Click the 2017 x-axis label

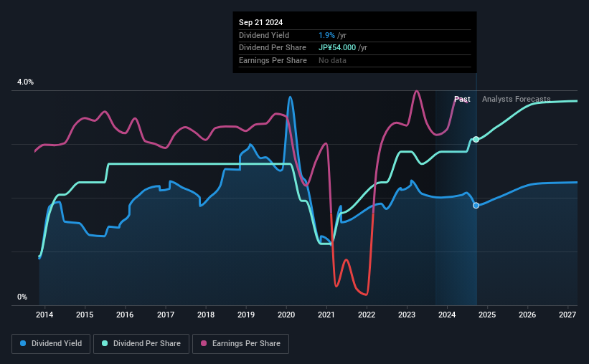click(x=165, y=315)
